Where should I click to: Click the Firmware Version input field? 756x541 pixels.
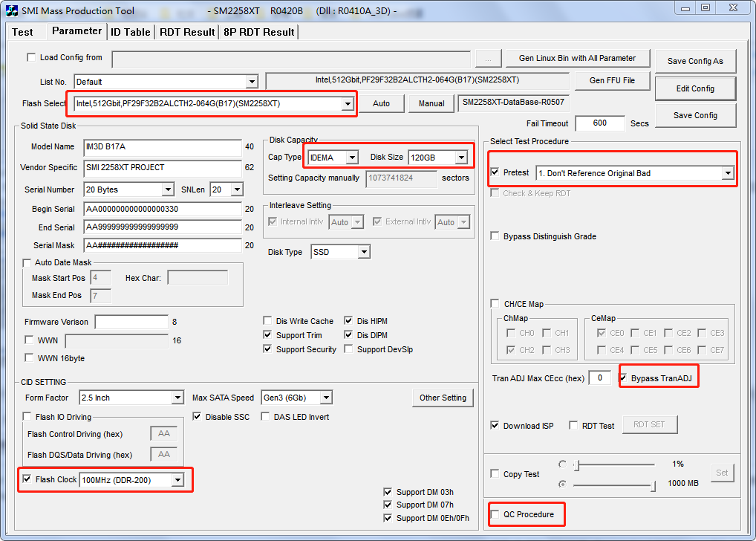131,322
